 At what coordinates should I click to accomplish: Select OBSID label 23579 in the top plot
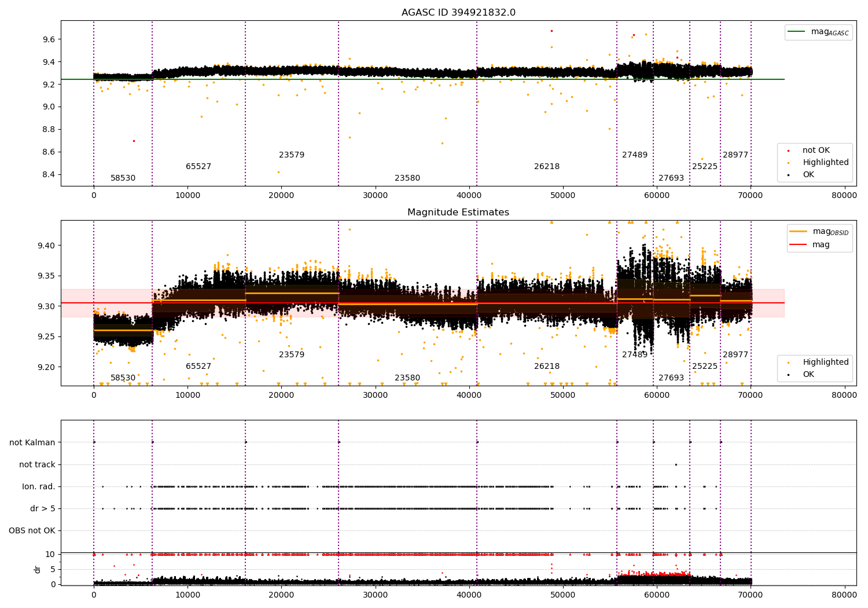292,155
